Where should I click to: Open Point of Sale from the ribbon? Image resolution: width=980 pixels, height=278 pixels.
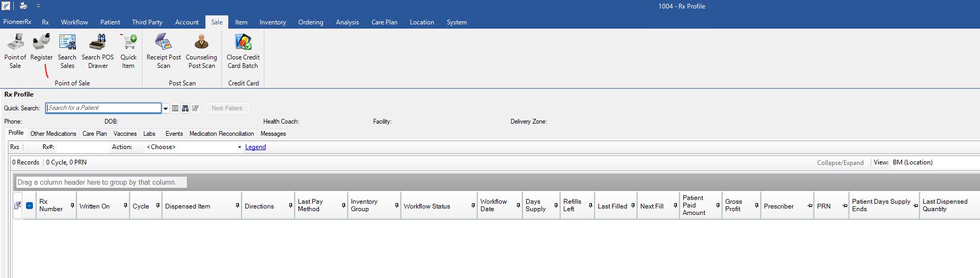click(15, 51)
